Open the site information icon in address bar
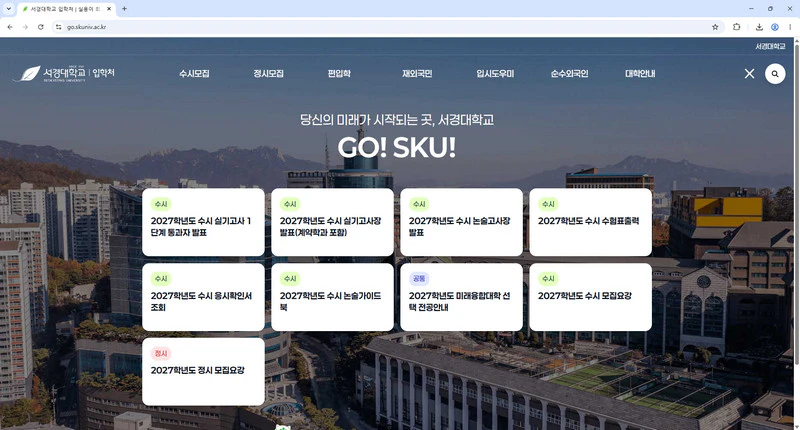This screenshot has height=430, width=800. pos(59,27)
